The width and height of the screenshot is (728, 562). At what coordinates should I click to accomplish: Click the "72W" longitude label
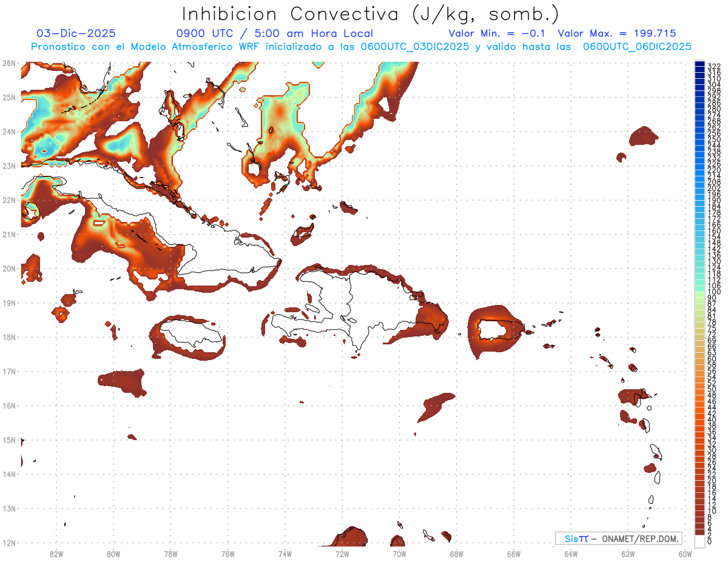point(342,554)
